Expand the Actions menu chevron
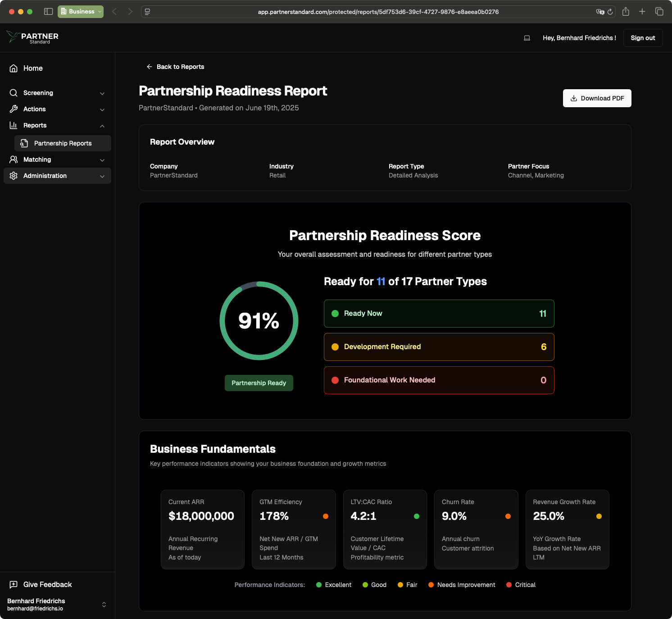Viewport: 672px width, 619px height. (102, 109)
